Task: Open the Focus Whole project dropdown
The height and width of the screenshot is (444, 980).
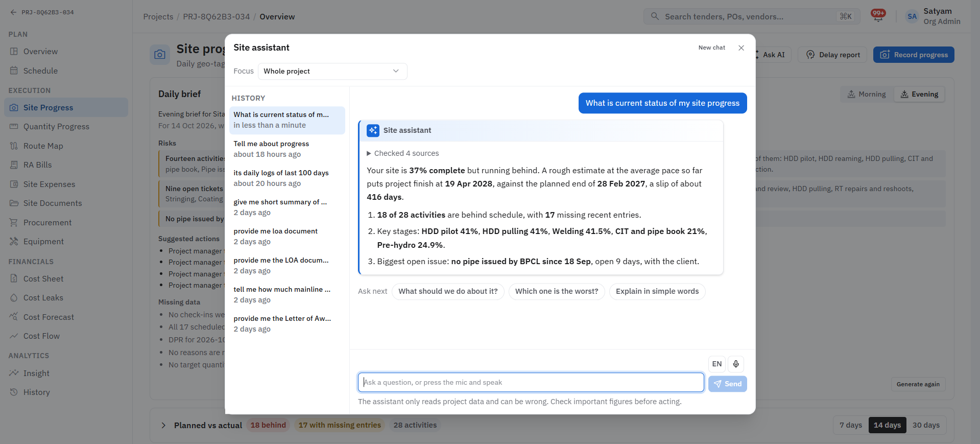Action: click(332, 72)
